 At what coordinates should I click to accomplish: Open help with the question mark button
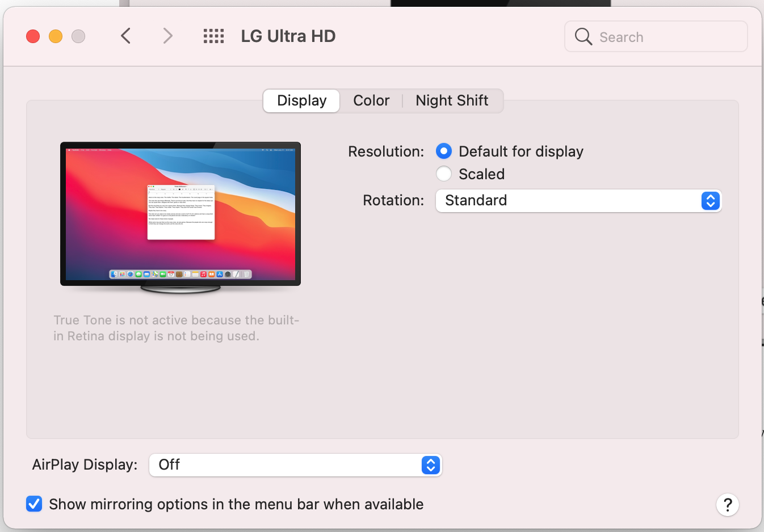tap(727, 504)
